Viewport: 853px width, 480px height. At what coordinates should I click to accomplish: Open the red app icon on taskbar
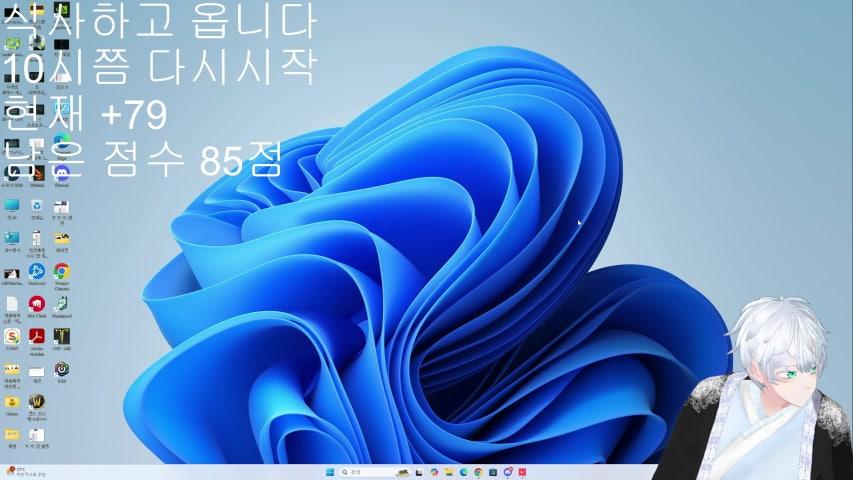point(522,472)
